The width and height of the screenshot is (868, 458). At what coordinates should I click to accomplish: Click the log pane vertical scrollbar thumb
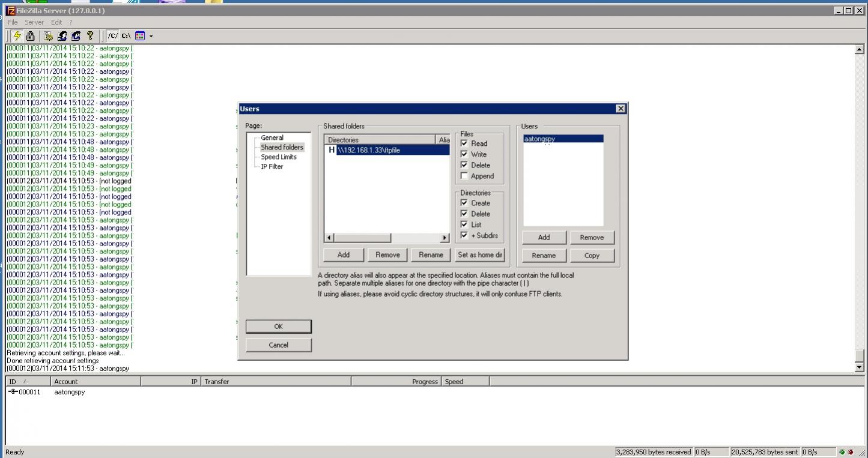point(859,355)
